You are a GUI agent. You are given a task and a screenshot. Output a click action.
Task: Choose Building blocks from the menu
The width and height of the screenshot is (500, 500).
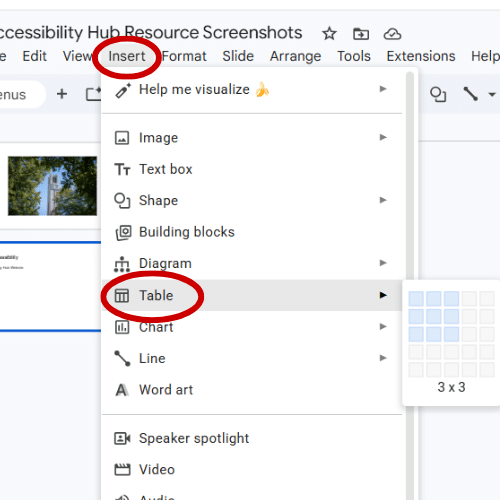(252, 232)
